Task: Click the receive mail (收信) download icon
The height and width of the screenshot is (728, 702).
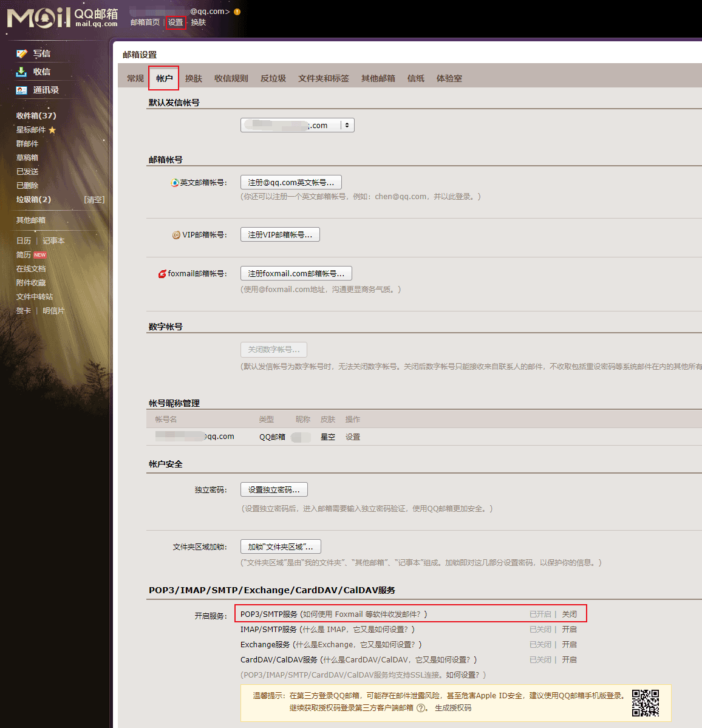Action: pos(22,72)
